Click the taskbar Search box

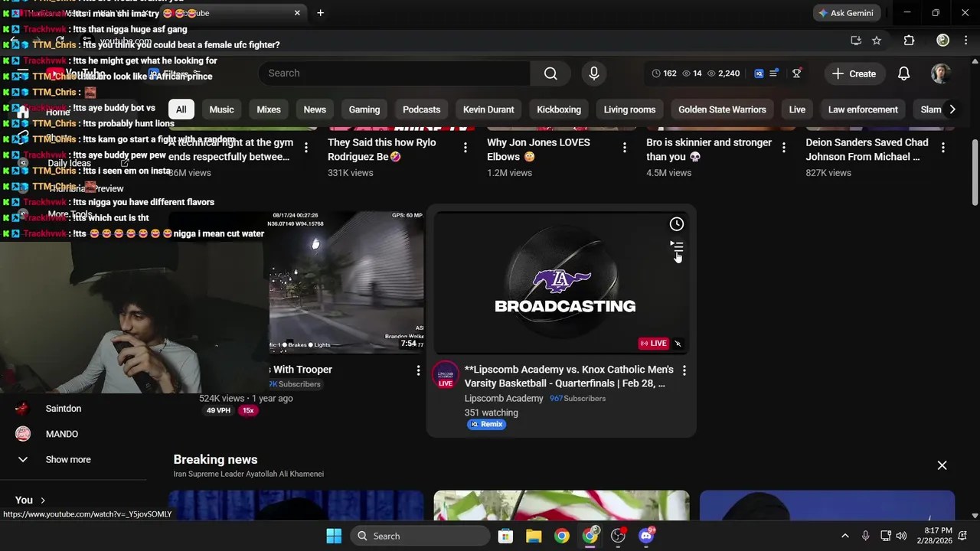click(420, 536)
